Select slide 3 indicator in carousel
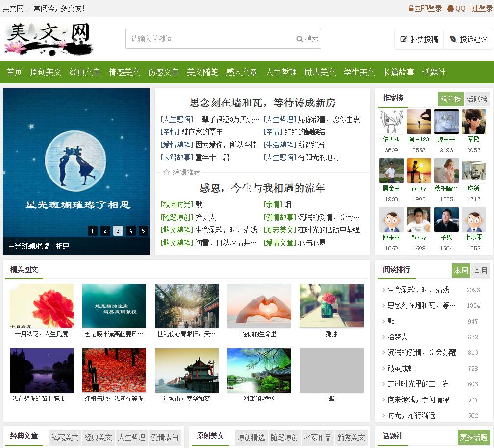The height and width of the screenshot is (448, 494). [118, 231]
